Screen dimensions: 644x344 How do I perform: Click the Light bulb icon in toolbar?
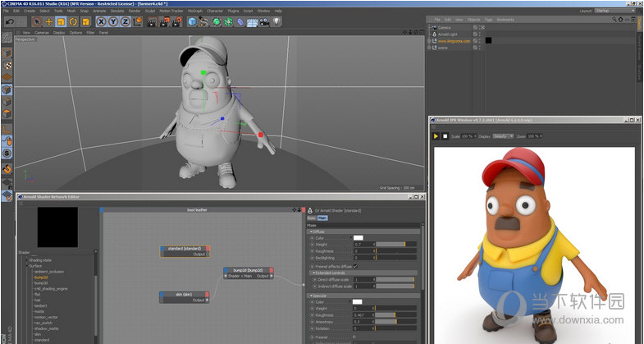click(277, 21)
